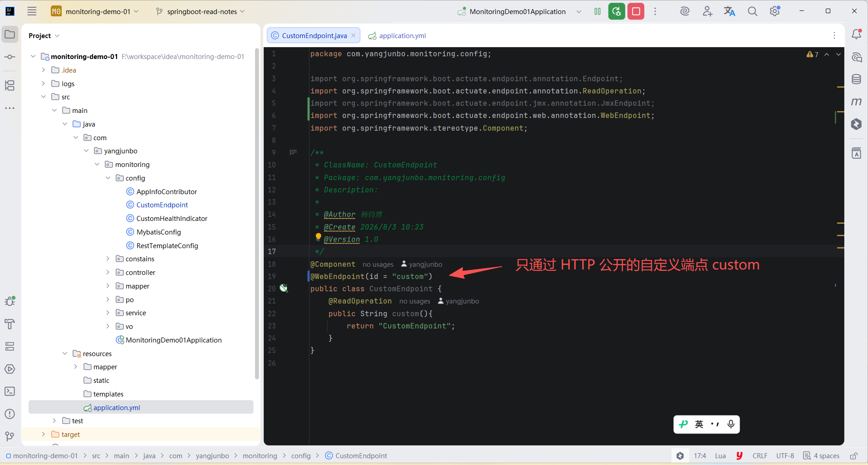Jump to next highlighted problem arrow
Image resolution: width=868 pixels, height=465 pixels.
(x=839, y=54)
